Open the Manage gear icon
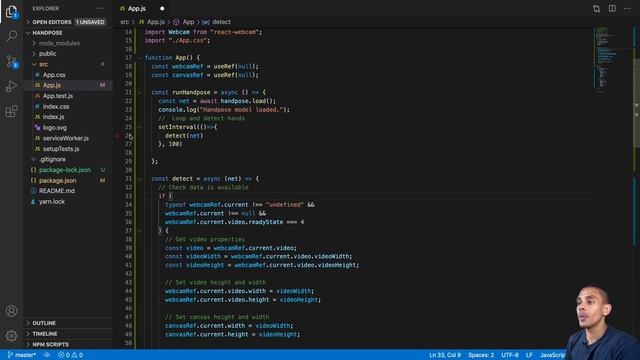640x360 pixels. (x=11, y=336)
